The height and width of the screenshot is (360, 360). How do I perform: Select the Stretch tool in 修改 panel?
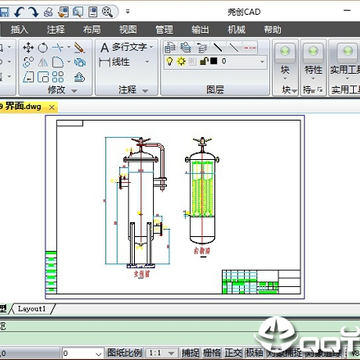tap(28, 77)
